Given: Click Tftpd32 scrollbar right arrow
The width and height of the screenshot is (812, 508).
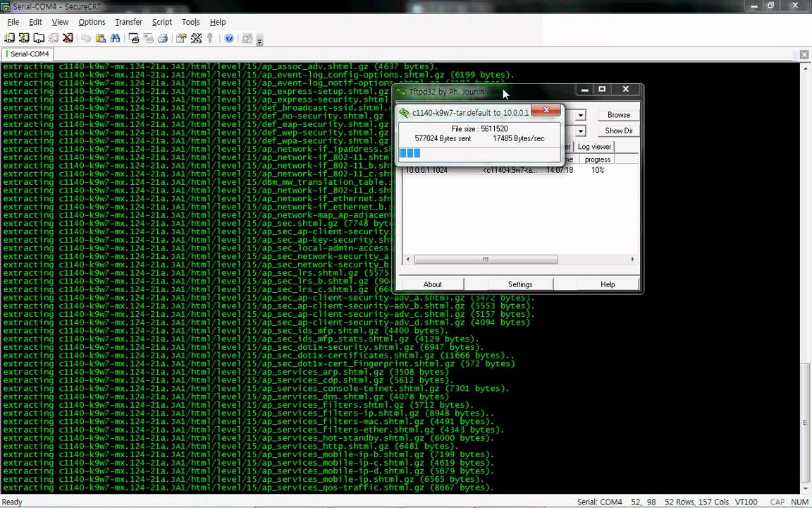Looking at the screenshot, I should tap(632, 259).
